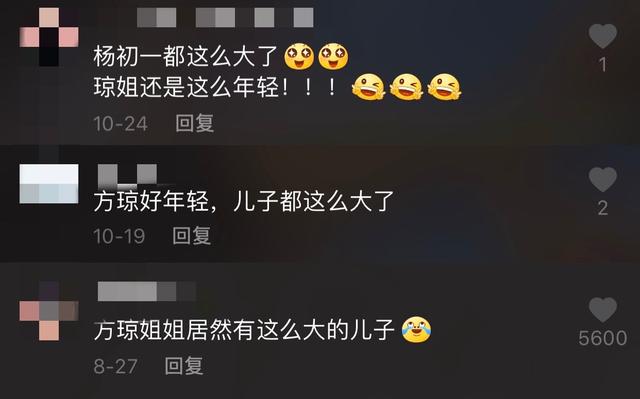Open avatar of the 方琼好年轻 commenter
Viewport: 640px width, 399px height.
[x=49, y=184]
